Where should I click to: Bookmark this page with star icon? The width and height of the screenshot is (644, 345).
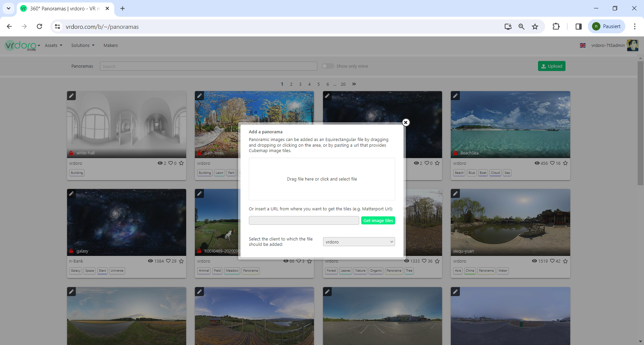pos(535,27)
